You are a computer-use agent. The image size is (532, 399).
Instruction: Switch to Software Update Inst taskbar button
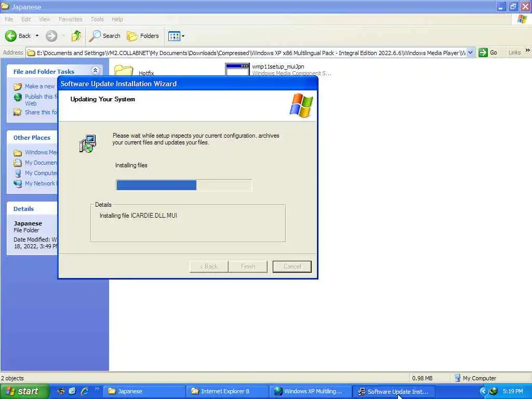coord(394,392)
